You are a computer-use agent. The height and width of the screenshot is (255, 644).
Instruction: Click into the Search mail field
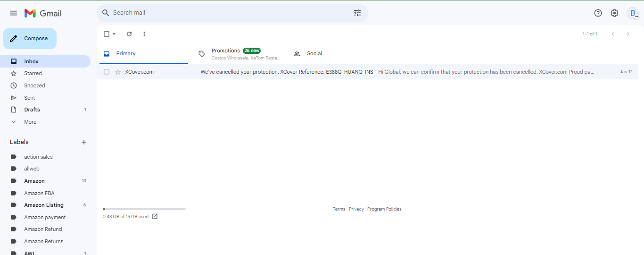231,13
